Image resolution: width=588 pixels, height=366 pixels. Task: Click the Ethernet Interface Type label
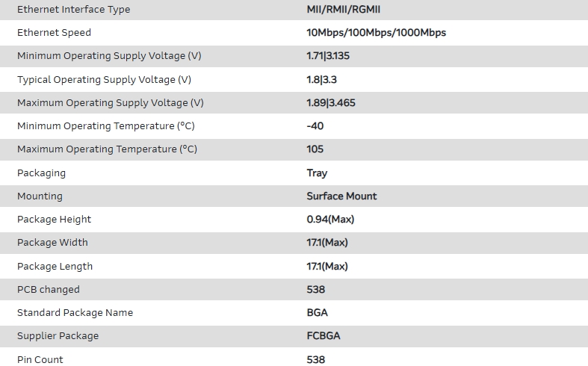(73, 10)
